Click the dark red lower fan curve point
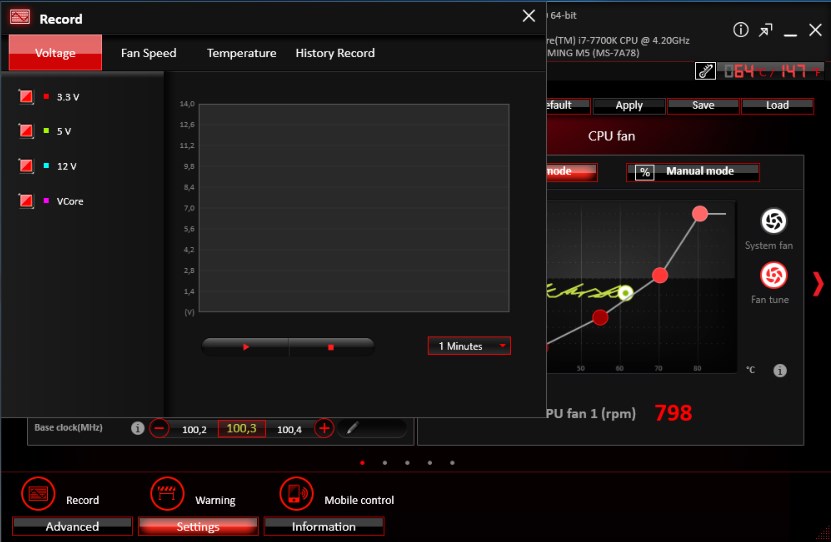 pos(600,317)
